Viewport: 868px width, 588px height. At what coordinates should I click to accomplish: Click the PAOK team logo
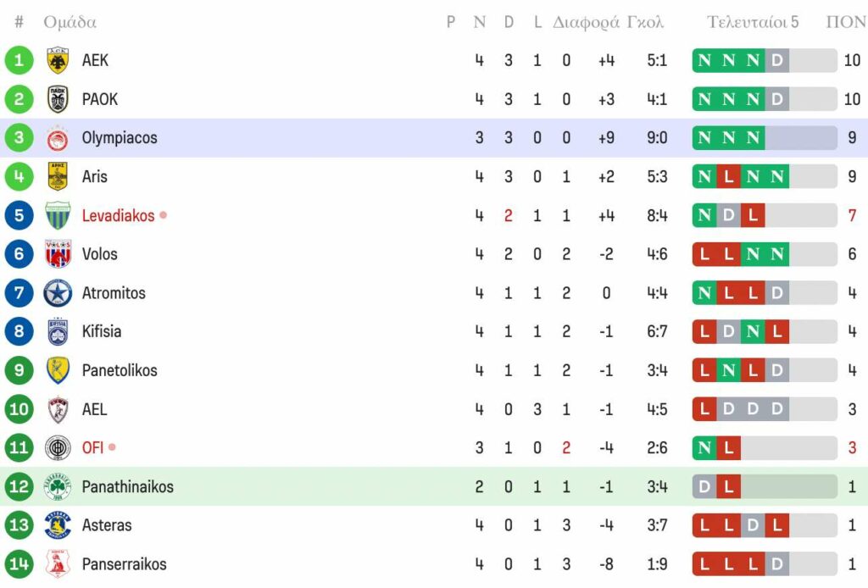[58, 99]
